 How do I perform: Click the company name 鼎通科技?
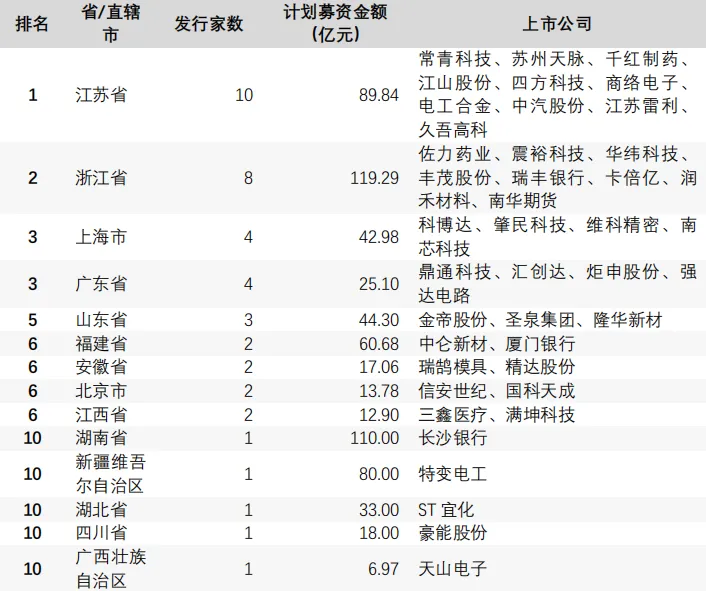tap(454, 271)
